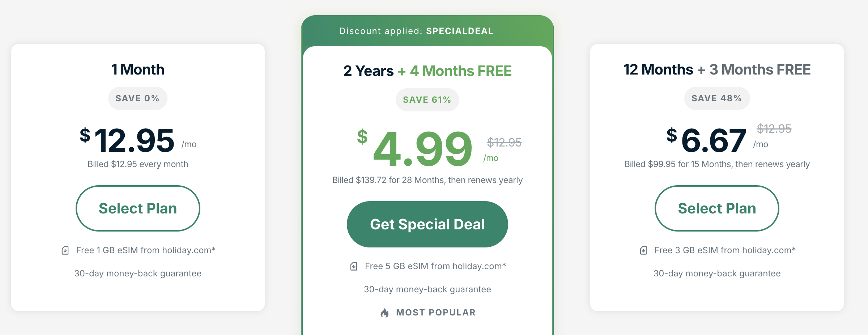Click Free 1 GB eSIM from holiday.com text
The width and height of the screenshot is (868, 335).
tap(146, 250)
